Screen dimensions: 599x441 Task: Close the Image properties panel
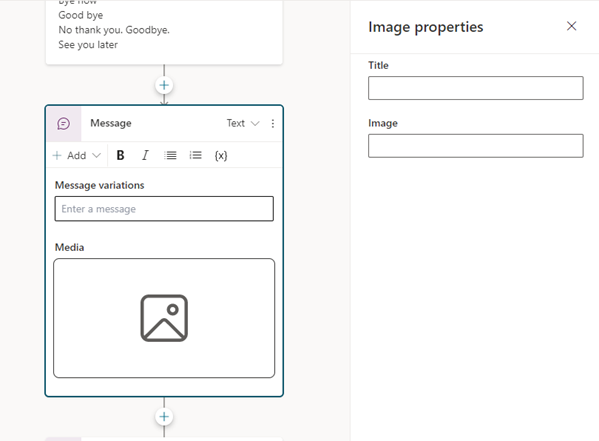click(571, 26)
